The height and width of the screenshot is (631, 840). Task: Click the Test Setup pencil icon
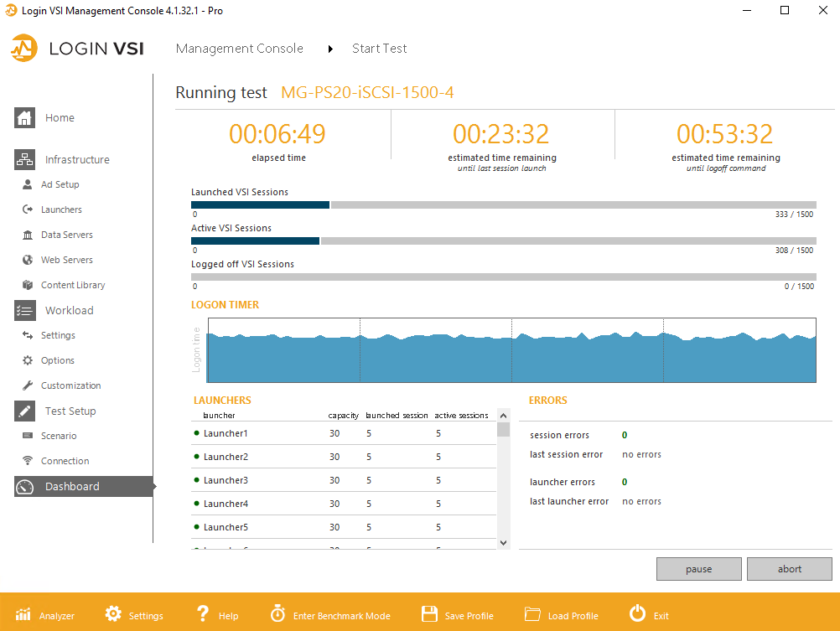click(24, 411)
